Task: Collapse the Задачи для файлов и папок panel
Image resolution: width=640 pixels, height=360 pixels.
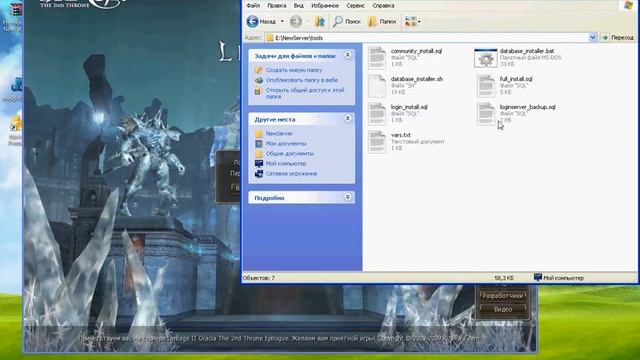Action: coord(347,55)
